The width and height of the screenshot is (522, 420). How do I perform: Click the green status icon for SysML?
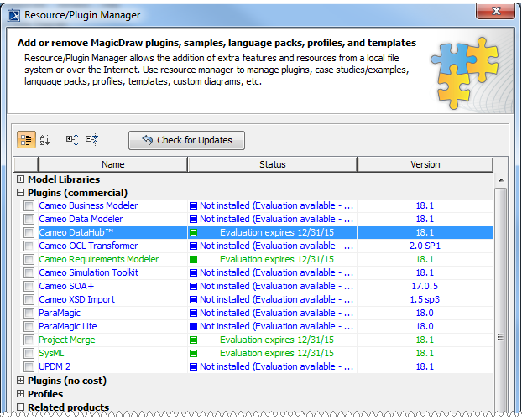click(193, 353)
